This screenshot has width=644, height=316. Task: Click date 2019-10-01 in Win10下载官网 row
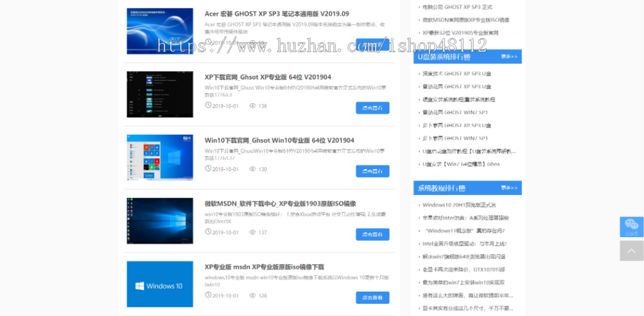coord(225,170)
